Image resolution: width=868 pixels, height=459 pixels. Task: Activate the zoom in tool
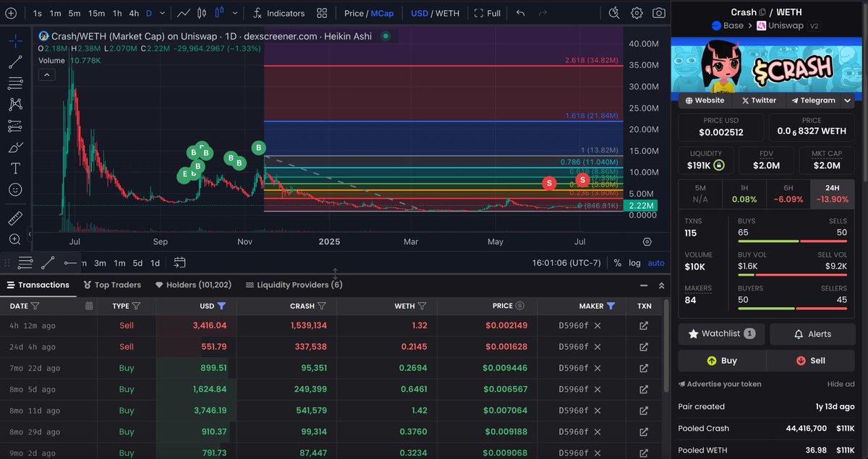tap(15, 239)
